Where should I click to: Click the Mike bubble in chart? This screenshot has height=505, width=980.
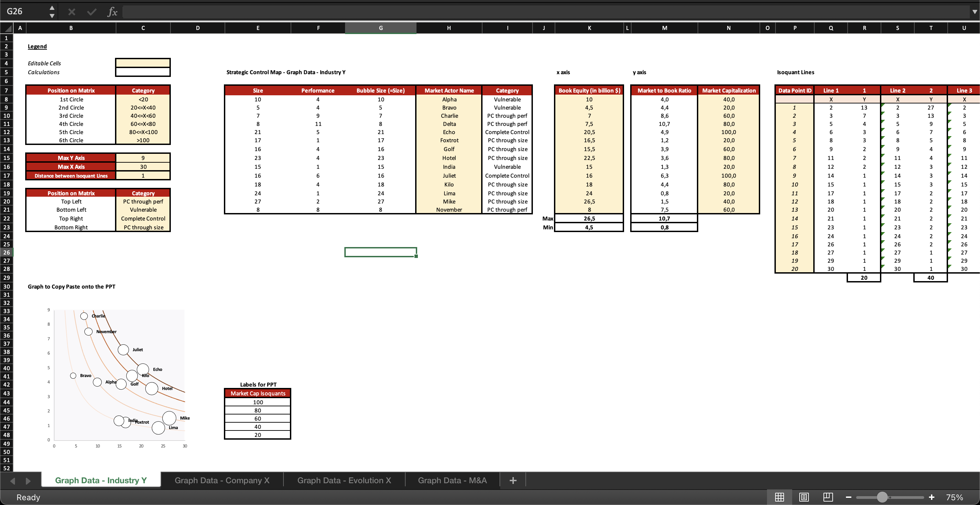click(169, 418)
